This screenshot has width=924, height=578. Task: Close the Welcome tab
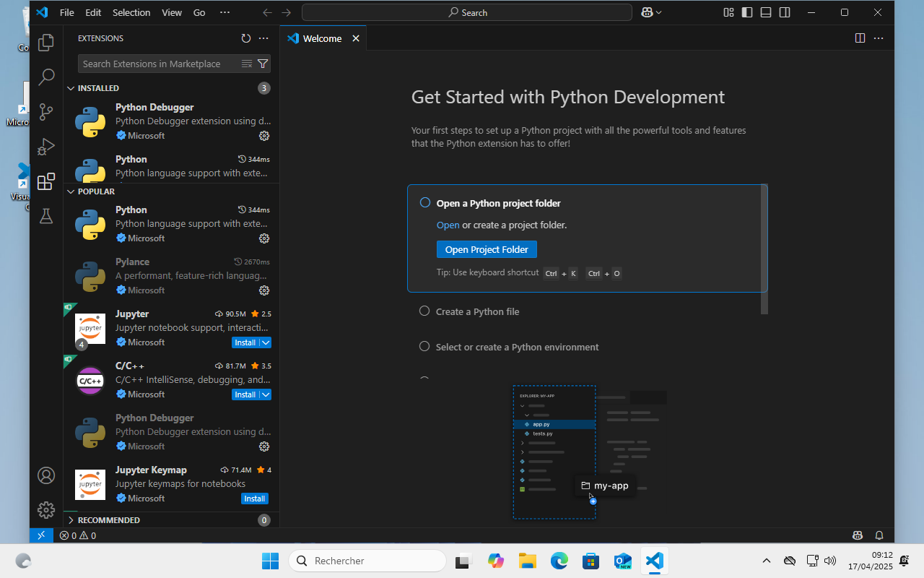[355, 38]
